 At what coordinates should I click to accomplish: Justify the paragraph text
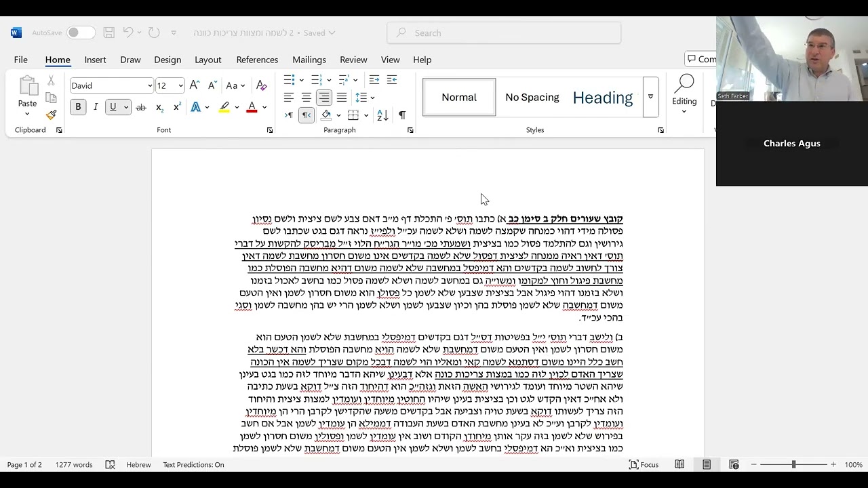pyautogui.click(x=342, y=98)
